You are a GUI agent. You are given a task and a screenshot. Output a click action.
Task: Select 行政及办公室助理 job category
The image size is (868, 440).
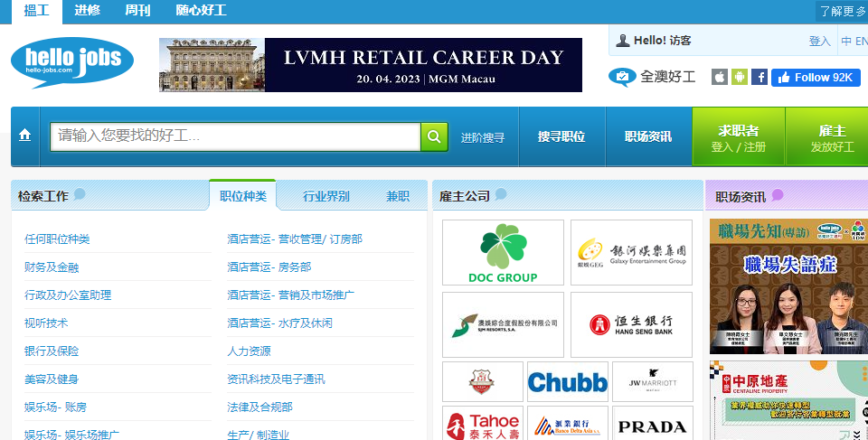68,295
